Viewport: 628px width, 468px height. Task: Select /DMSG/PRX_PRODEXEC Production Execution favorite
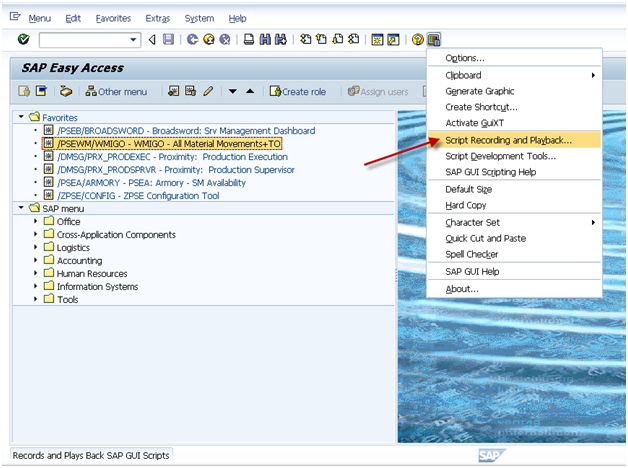pyautogui.click(x=172, y=157)
